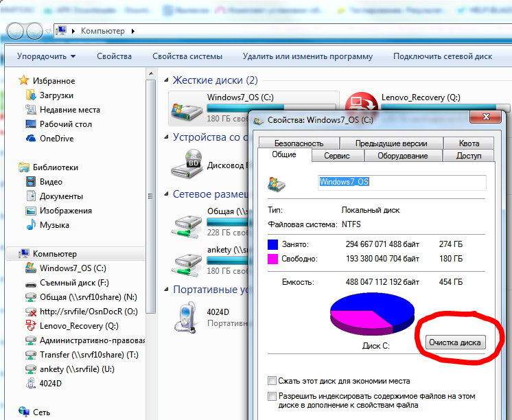
Task: Select ankety network drive icon in main pane
Action: coord(187,264)
